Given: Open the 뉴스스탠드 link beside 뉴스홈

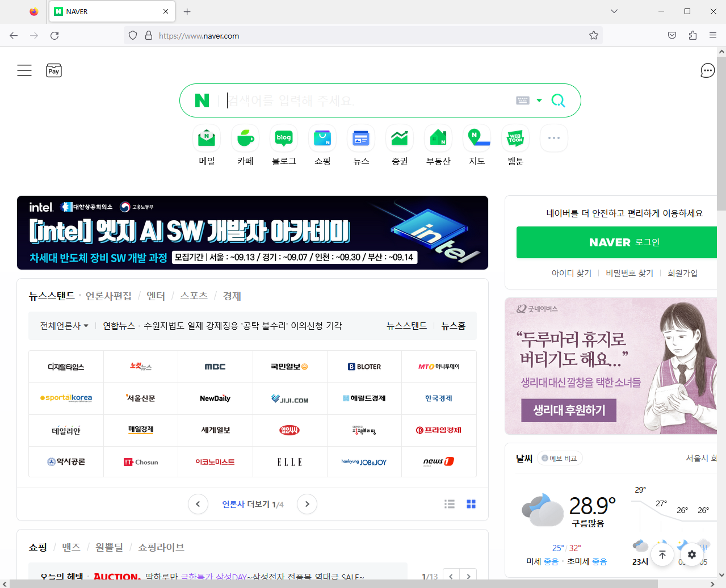Looking at the screenshot, I should 406,326.
